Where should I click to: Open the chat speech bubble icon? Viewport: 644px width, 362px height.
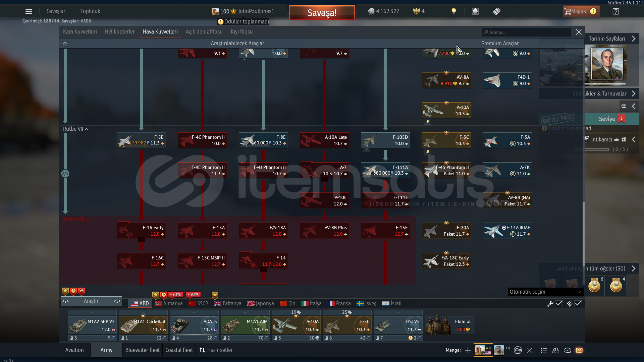(568, 350)
